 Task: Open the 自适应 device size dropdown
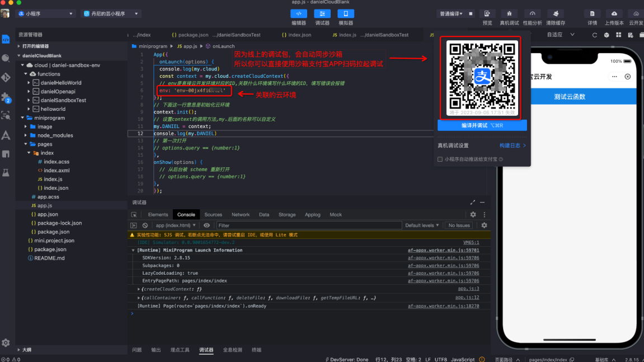click(560, 35)
